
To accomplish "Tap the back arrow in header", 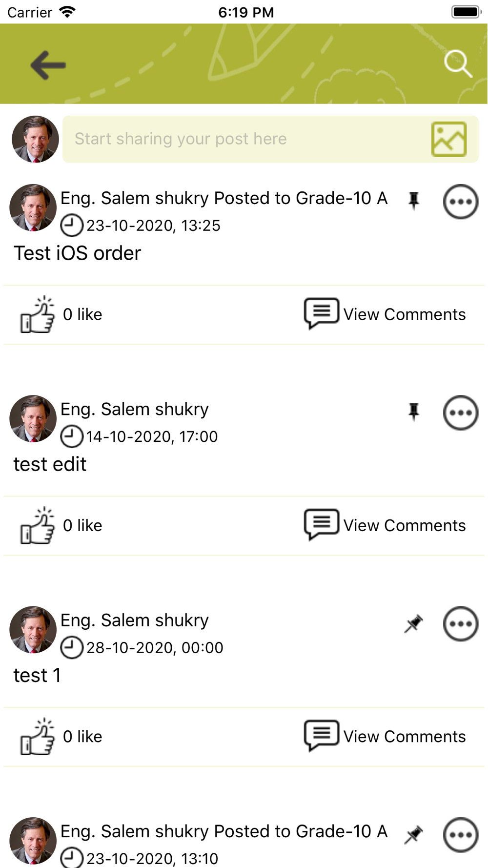I will 48,65.
